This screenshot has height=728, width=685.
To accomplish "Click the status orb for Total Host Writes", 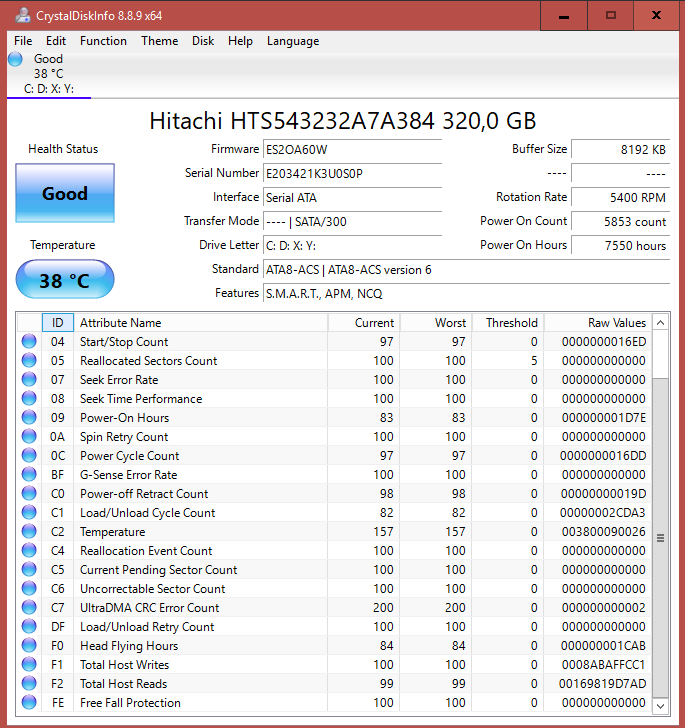I will [29, 664].
